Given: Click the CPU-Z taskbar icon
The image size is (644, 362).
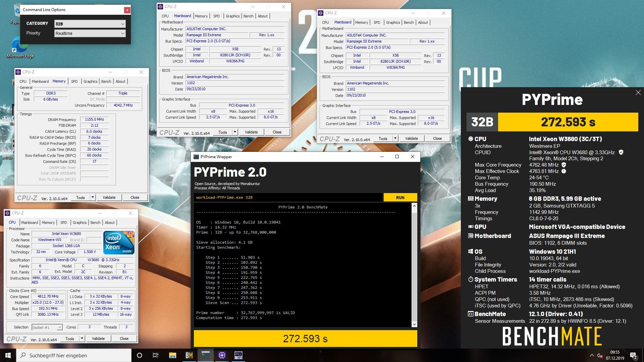Looking at the screenshot, I should [222, 355].
